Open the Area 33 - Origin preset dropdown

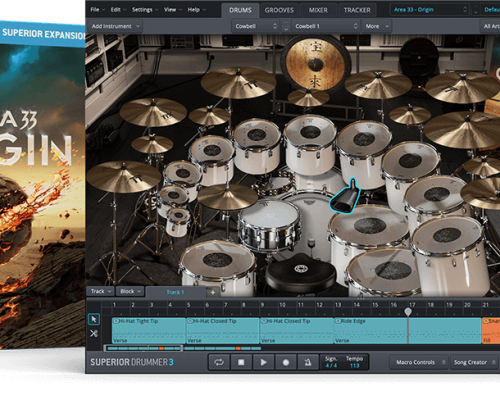pos(430,10)
